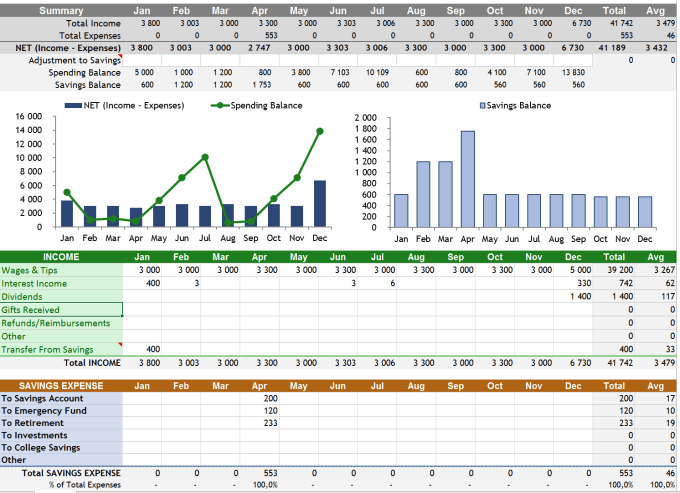The image size is (680, 493).
Task: Click the NET Apr value 2 747
Action: [x=259, y=48]
